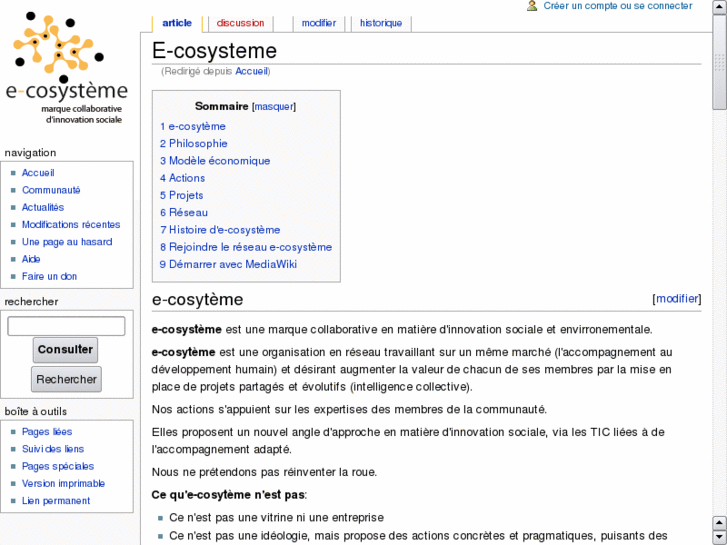The width and height of the screenshot is (727, 545).
Task: Open Lien permanent link
Action: coord(56,501)
